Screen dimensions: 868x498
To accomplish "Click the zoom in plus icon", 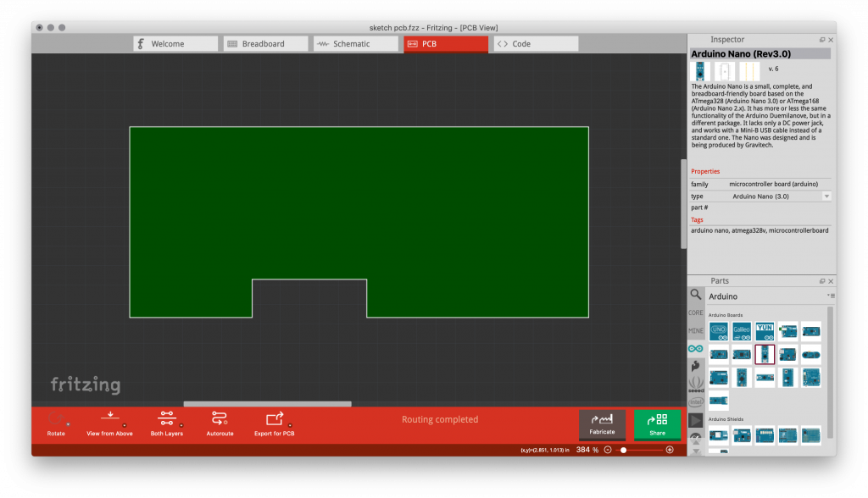I will click(x=670, y=450).
